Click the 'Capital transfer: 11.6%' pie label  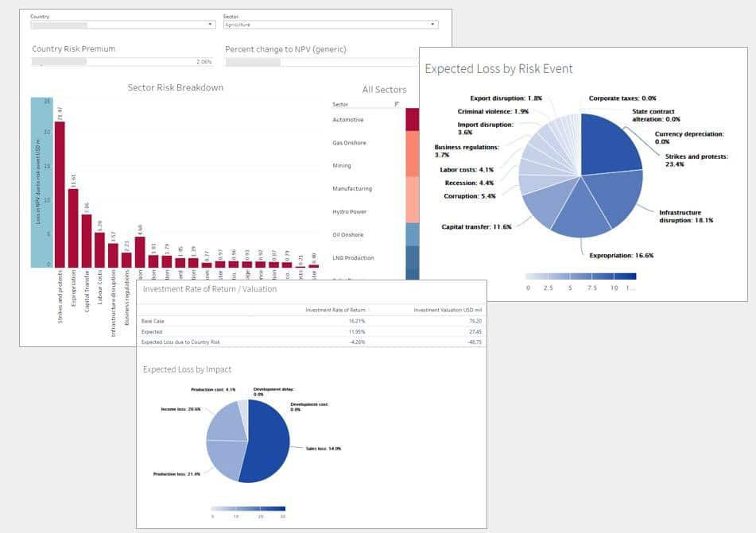click(476, 227)
